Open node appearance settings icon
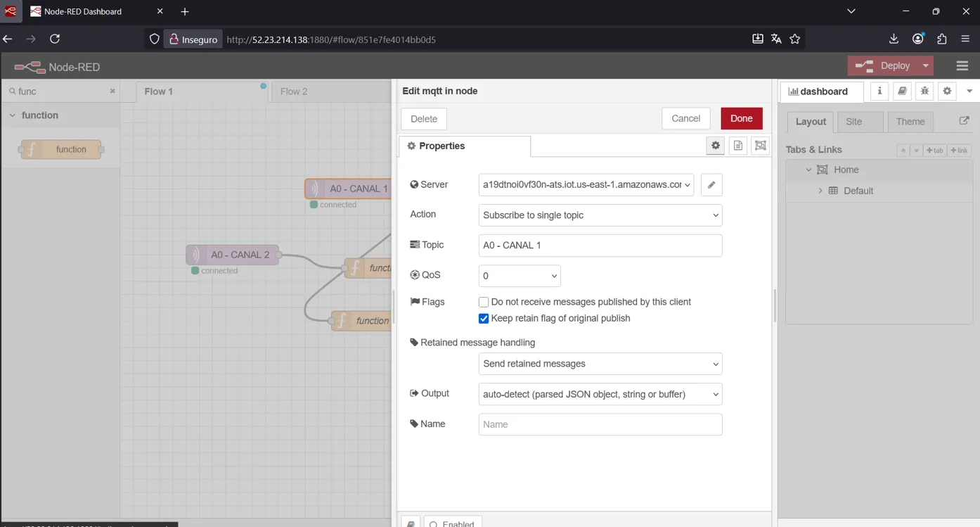The width and height of the screenshot is (980, 527). point(760,146)
